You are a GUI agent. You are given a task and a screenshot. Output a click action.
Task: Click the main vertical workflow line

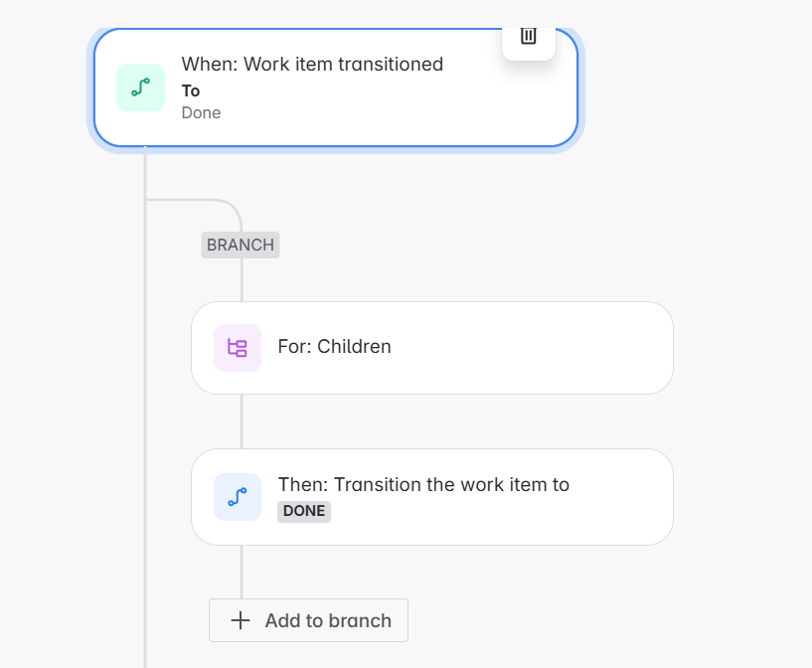[x=145, y=398]
